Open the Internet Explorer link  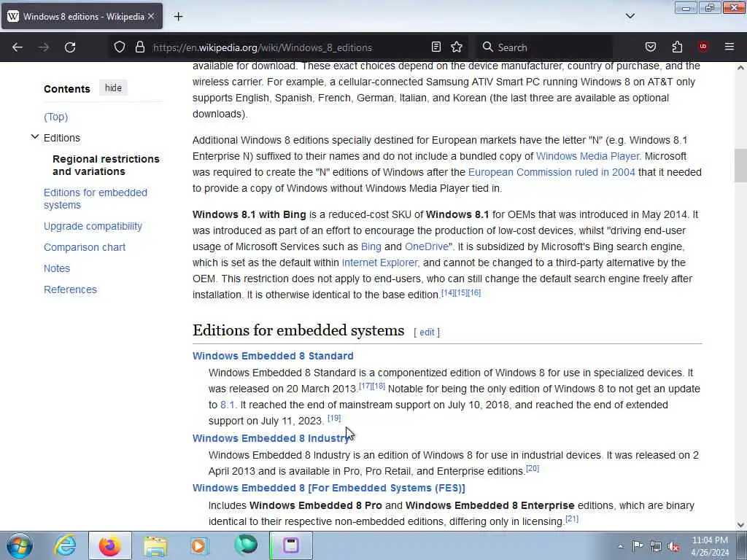point(379,262)
